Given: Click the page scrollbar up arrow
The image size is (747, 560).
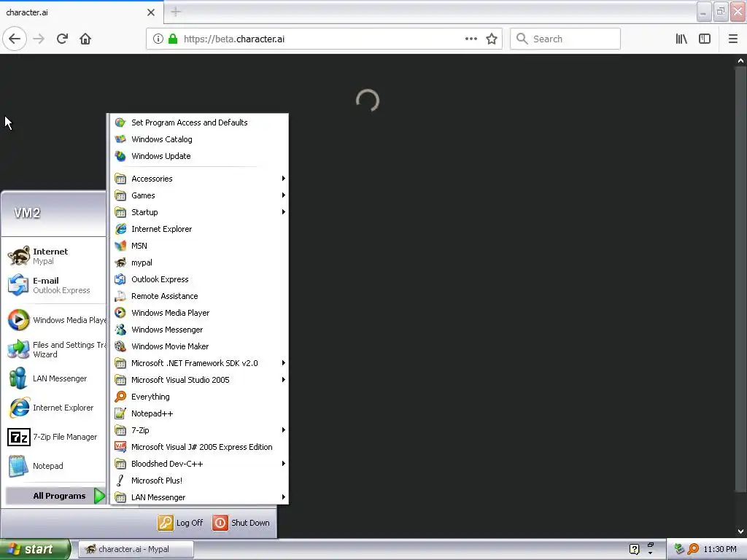Looking at the screenshot, I should 740,61.
